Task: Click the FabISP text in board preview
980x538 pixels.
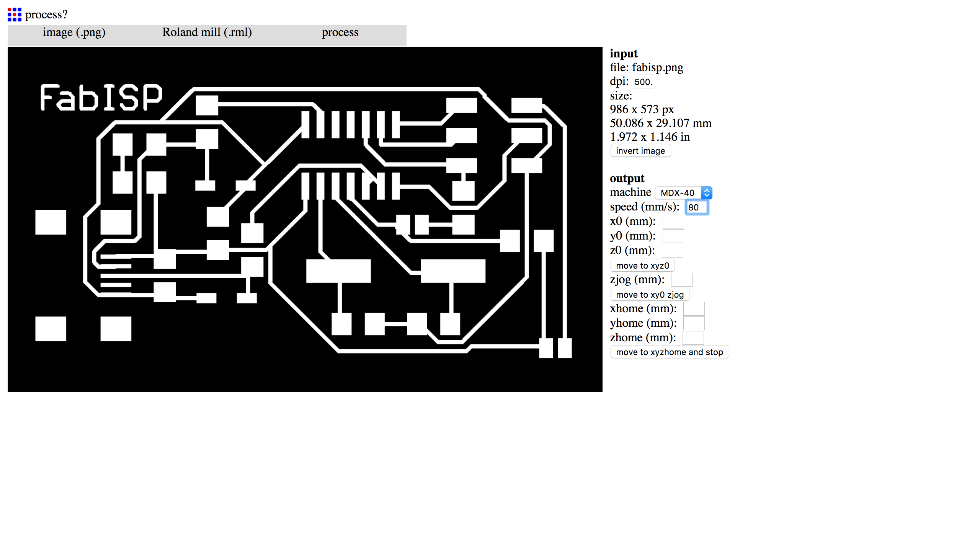Action: [101, 98]
